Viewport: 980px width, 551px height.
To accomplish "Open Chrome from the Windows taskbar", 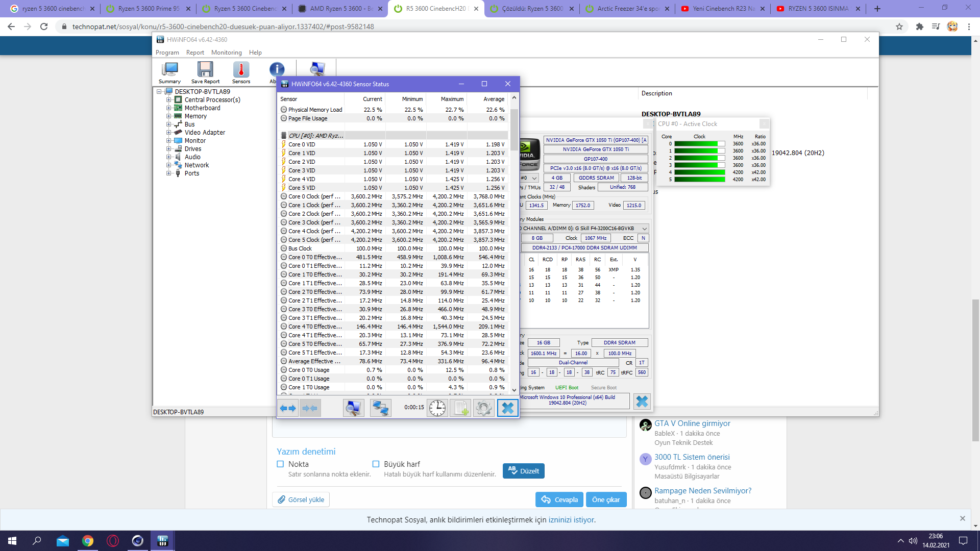I will [88, 541].
